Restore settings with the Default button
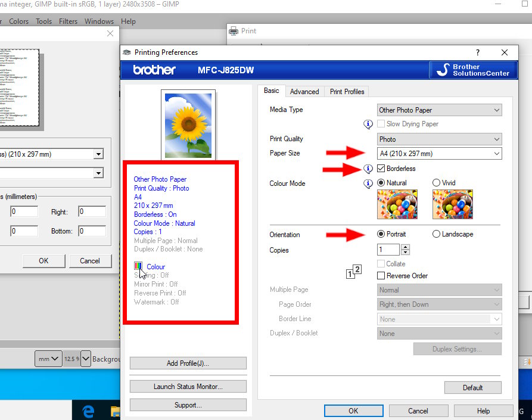This screenshot has height=420, width=532. click(x=472, y=387)
